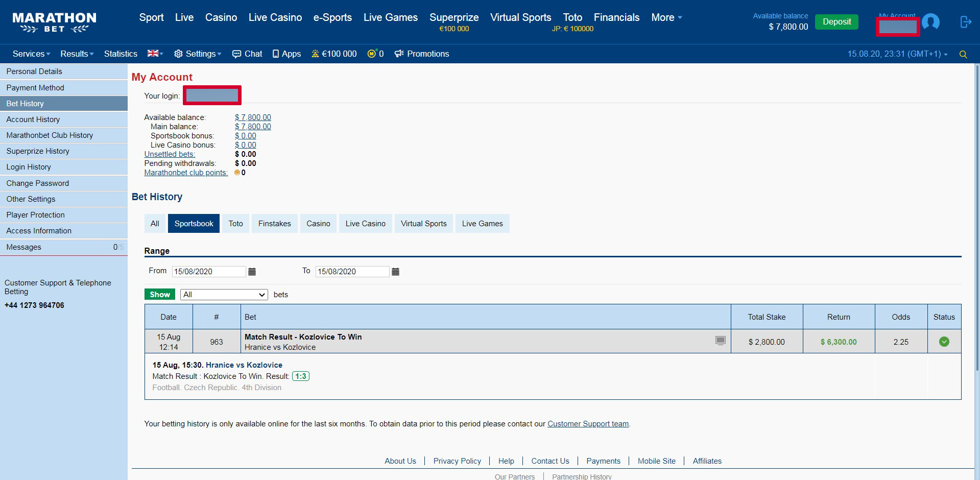980x480 pixels.
Task: Click the Marathonbet logo
Action: point(54,22)
